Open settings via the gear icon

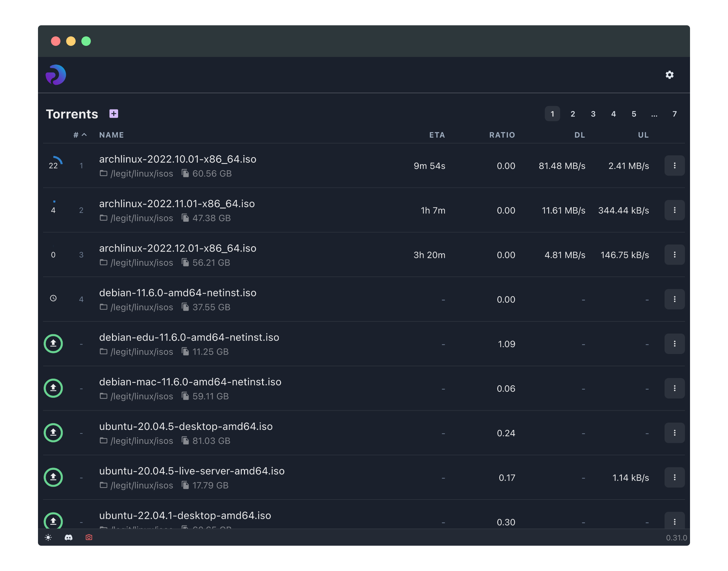(669, 75)
